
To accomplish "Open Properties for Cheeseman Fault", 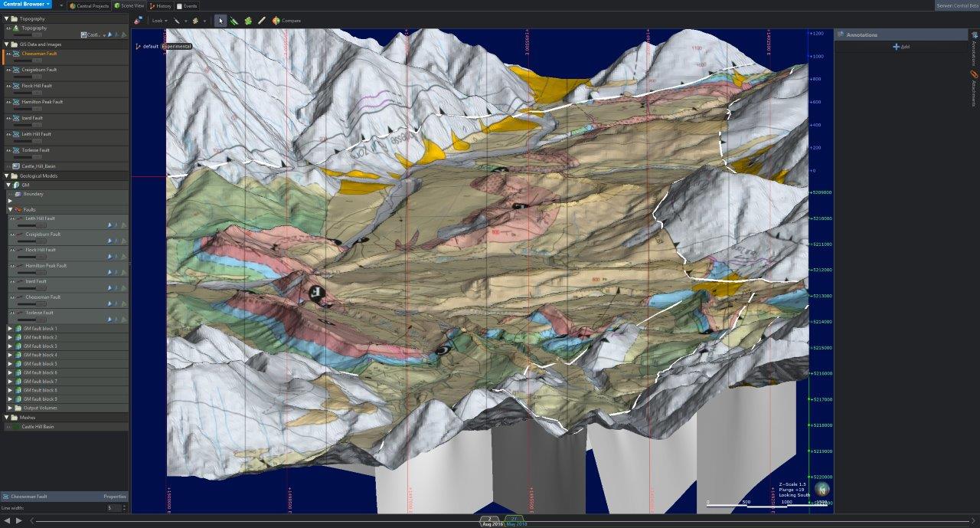I will tap(115, 497).
